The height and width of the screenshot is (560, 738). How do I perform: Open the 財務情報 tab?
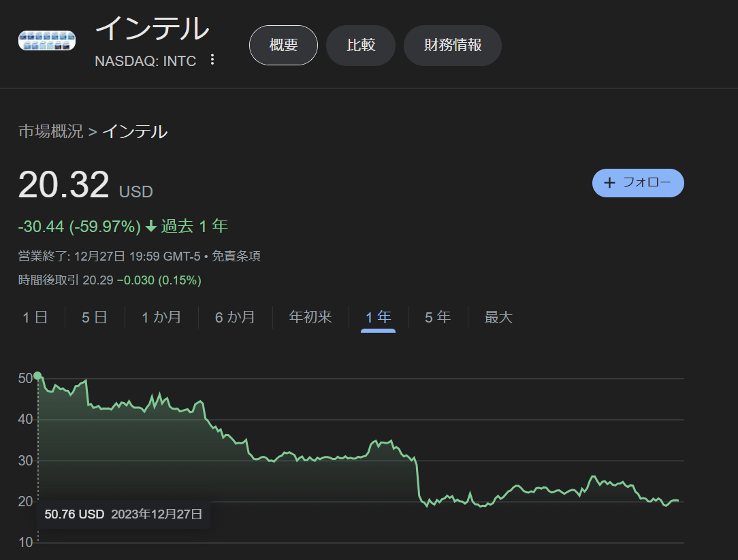point(452,45)
